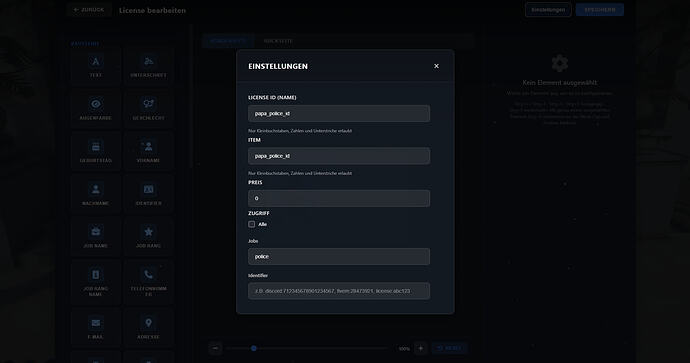The height and width of the screenshot is (363, 690).
Task: Click the Jobs field containing police
Action: [x=339, y=257]
